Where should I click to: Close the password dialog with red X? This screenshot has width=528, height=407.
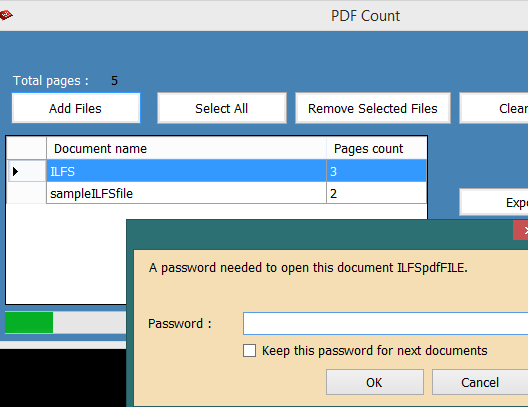[521, 230]
